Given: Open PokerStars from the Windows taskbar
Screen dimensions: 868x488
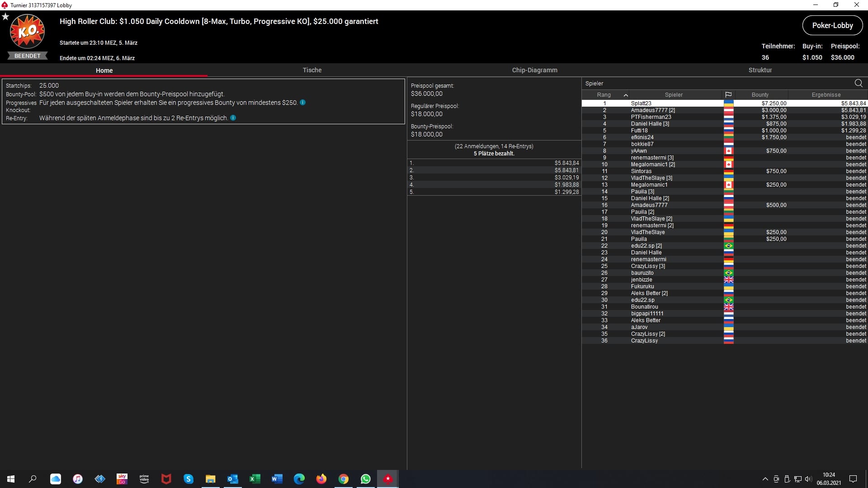Looking at the screenshot, I should (x=388, y=479).
